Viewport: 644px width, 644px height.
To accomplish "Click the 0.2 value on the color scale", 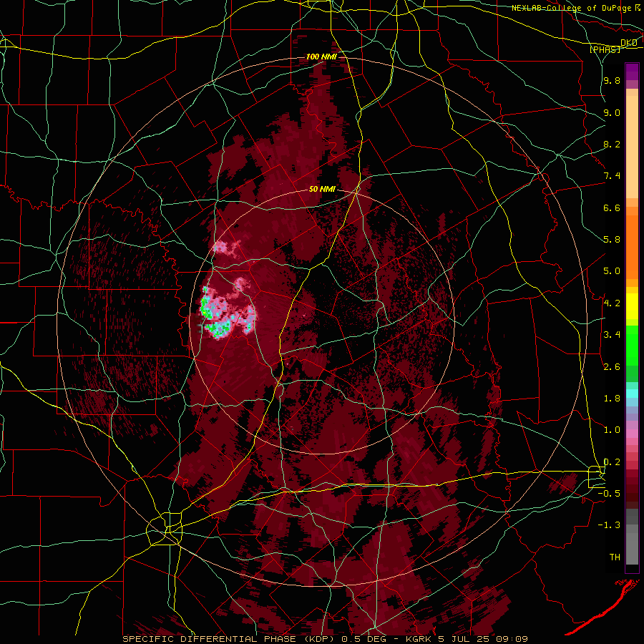I will point(612,462).
